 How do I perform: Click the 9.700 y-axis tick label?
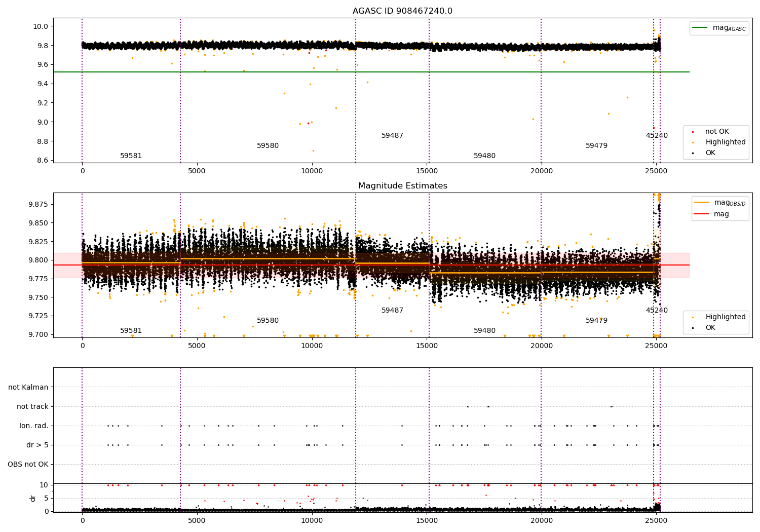39,335
